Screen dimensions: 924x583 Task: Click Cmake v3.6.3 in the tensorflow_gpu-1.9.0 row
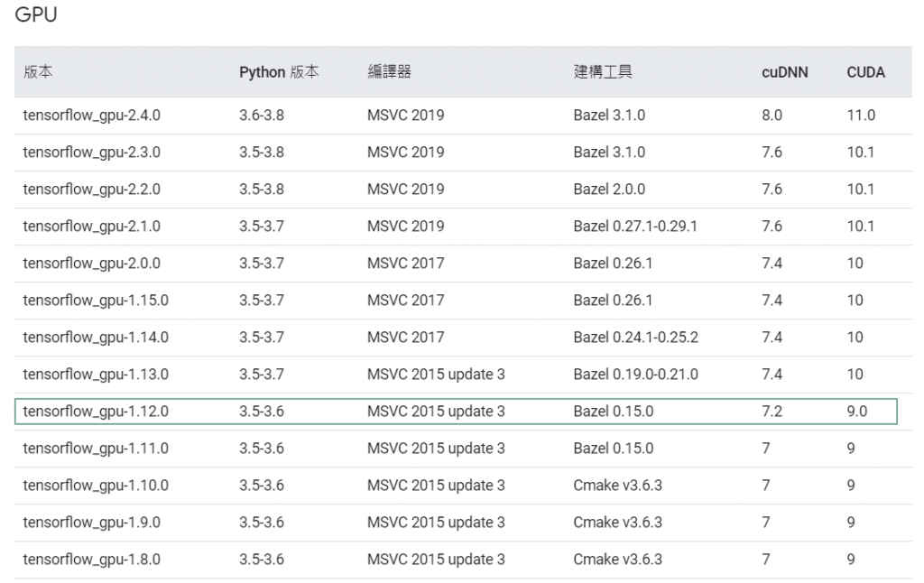pos(617,523)
